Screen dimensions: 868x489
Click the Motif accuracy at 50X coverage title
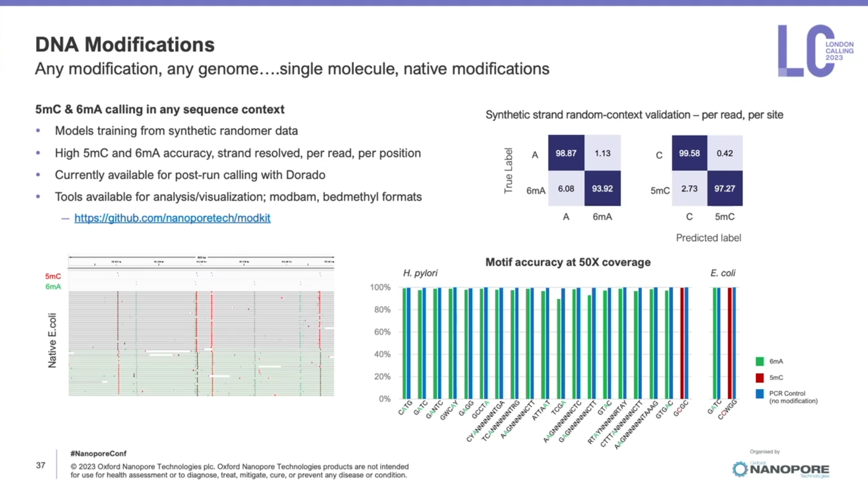(568, 262)
